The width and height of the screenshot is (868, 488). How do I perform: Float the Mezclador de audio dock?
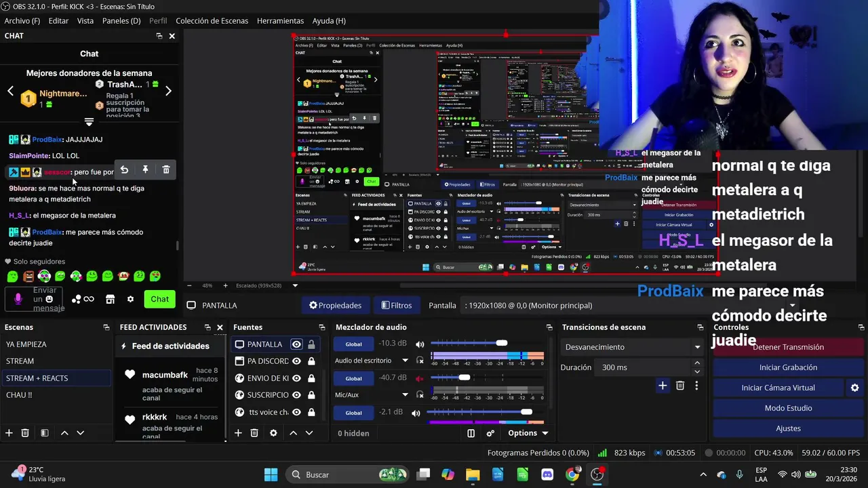(x=549, y=327)
